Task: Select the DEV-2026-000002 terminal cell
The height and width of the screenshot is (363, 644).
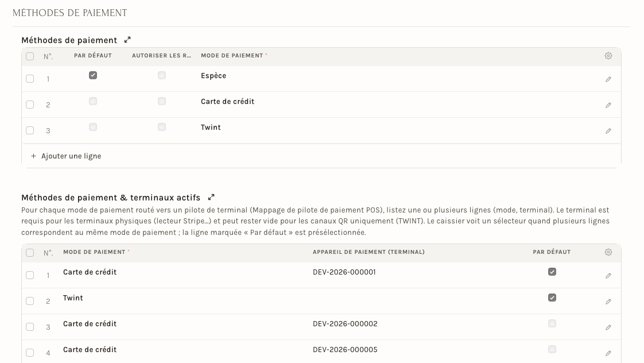Action: (411, 327)
